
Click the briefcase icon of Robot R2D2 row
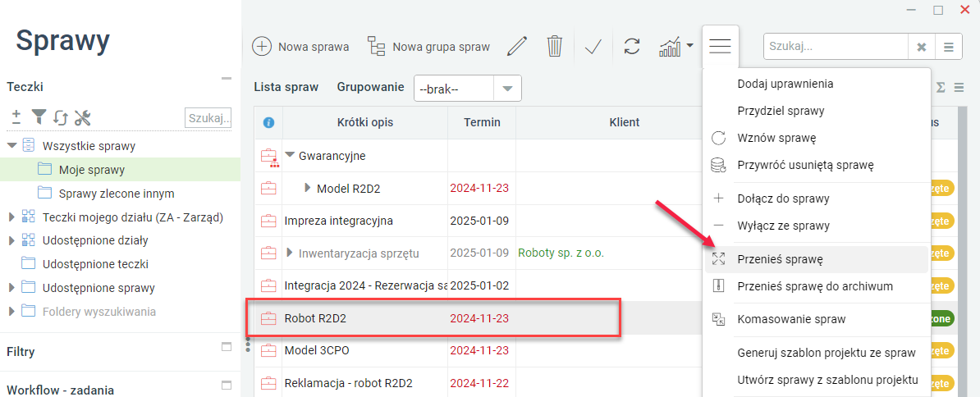[268, 318]
